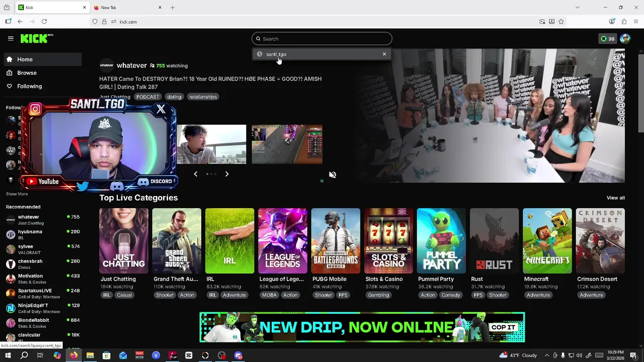
Task: Open the Firefox application menu
Action: [x=636, y=22]
